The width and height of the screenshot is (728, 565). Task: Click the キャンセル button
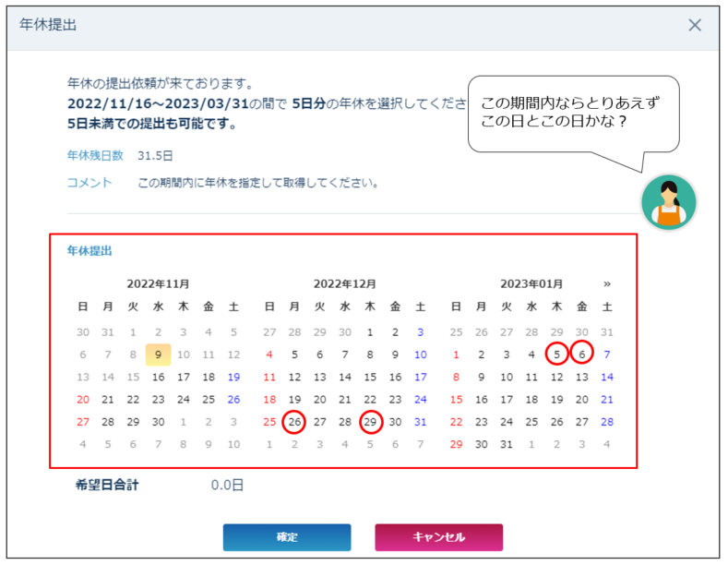[x=439, y=537]
